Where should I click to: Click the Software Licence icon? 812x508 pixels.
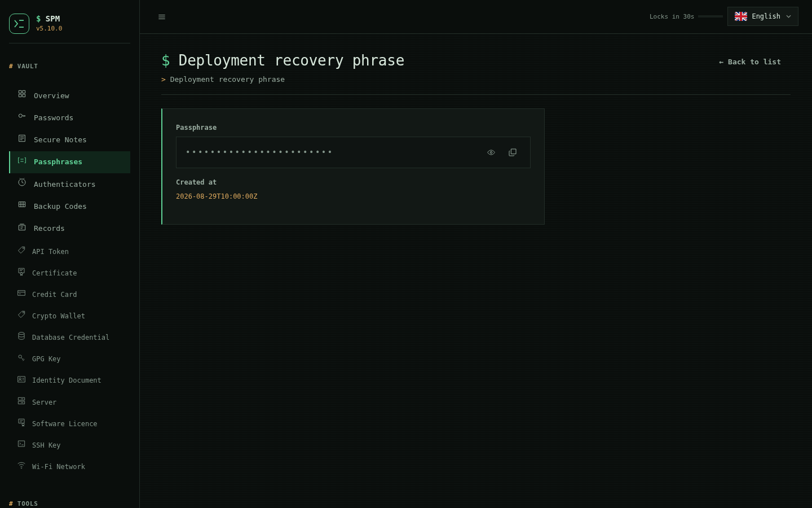[x=21, y=422]
